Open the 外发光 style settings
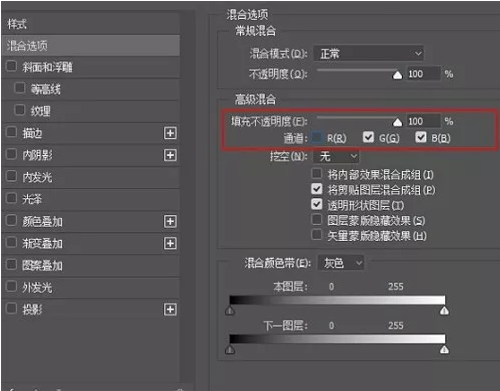500x391 pixels. 37,288
